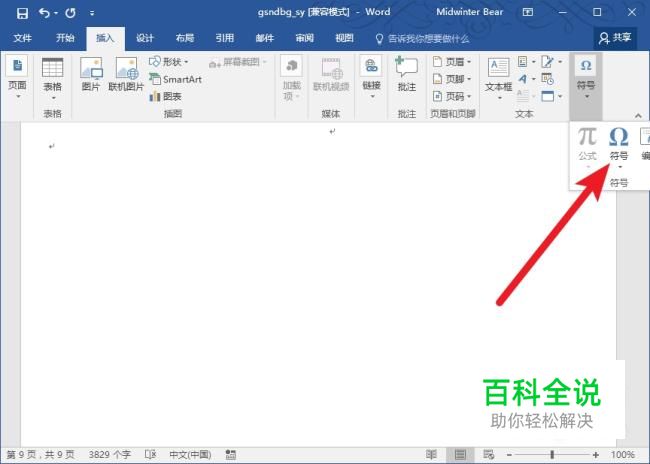Switch to the 引用 tab

pos(225,38)
